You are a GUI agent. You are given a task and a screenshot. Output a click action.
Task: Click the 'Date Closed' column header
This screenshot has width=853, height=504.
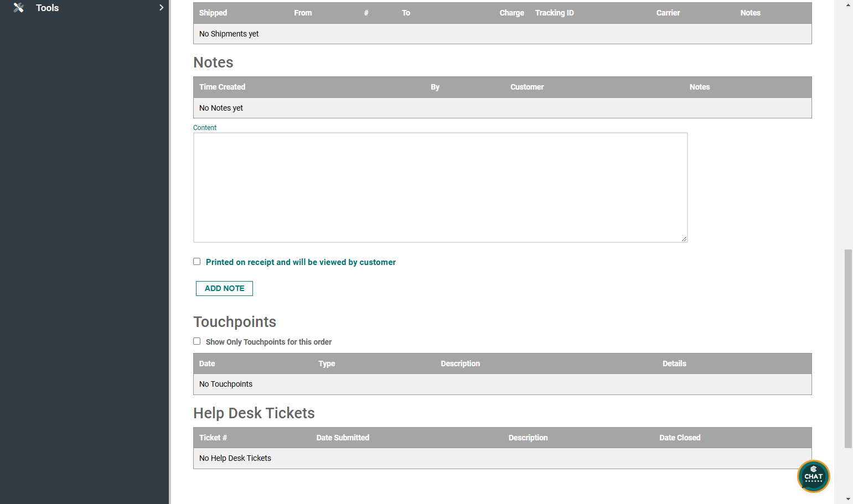680,438
